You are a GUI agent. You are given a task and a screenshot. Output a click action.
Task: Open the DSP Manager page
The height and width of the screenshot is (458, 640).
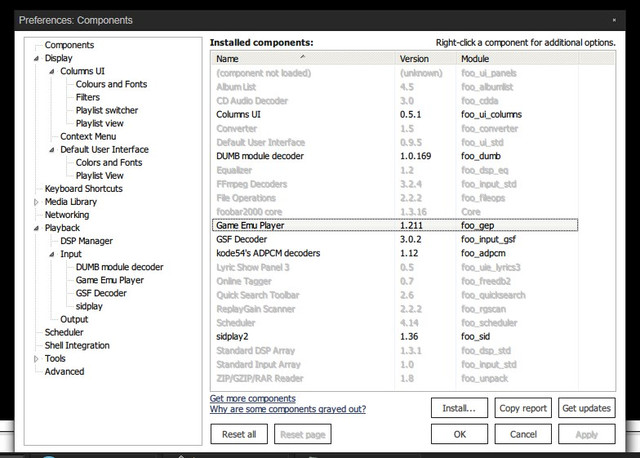pyautogui.click(x=87, y=241)
